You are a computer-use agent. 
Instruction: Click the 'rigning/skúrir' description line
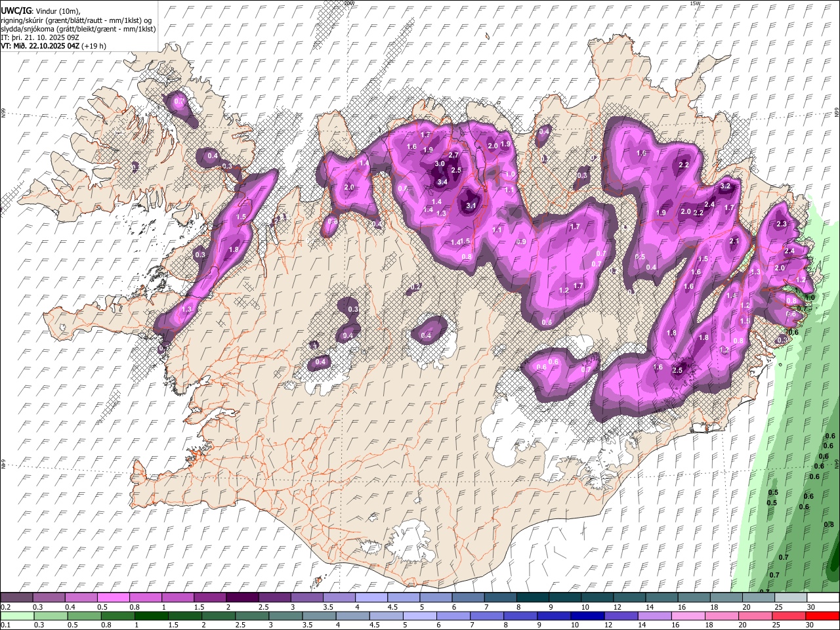(77, 20)
